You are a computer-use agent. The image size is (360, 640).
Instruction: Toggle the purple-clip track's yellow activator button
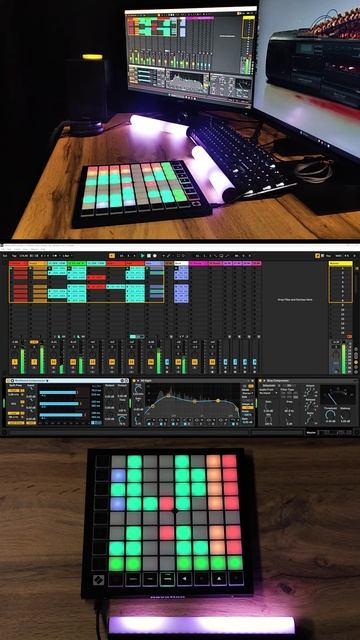[x=178, y=362]
